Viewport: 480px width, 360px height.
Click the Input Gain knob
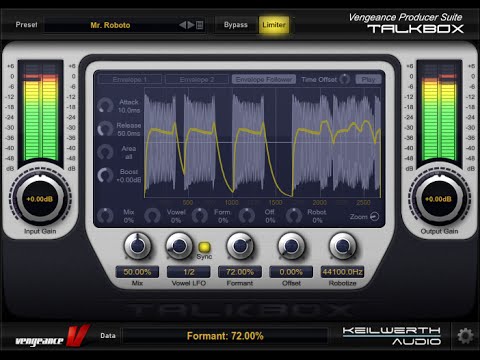click(40, 199)
